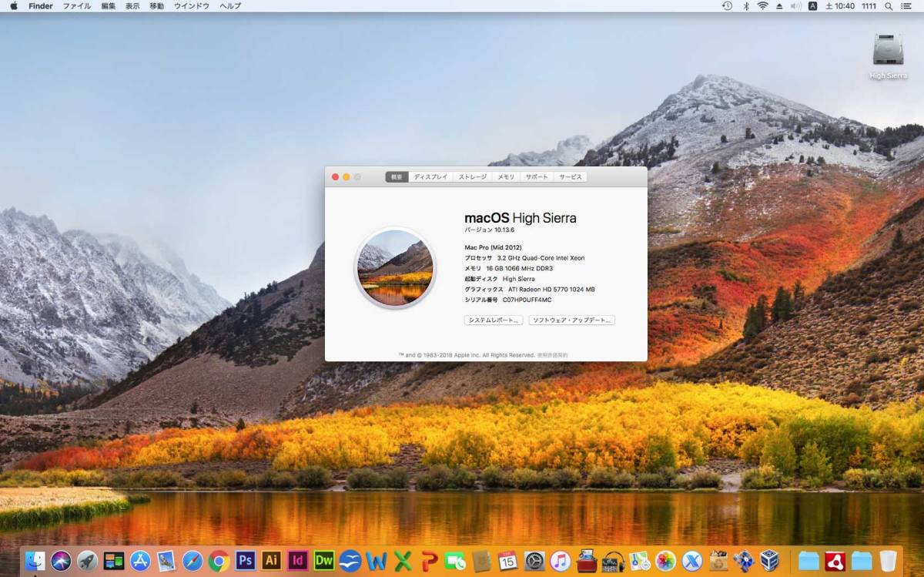Click the 1111 user name in menu bar
The width and height of the screenshot is (924, 577).
point(869,5)
